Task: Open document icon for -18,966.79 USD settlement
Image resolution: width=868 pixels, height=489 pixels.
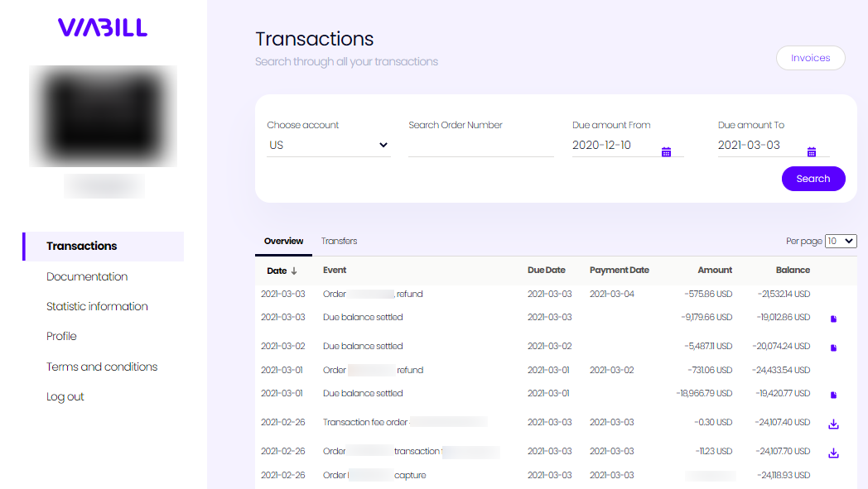Action: [834, 395]
